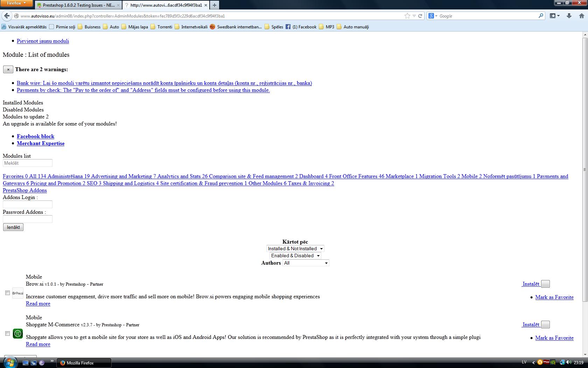Open the NVIDIA tray icon
This screenshot has height=368, width=588.
(553, 362)
